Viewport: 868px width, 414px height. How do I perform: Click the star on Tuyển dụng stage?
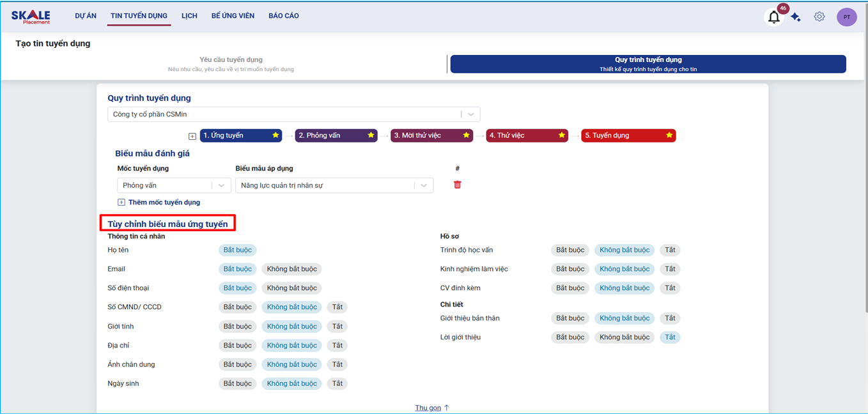669,135
